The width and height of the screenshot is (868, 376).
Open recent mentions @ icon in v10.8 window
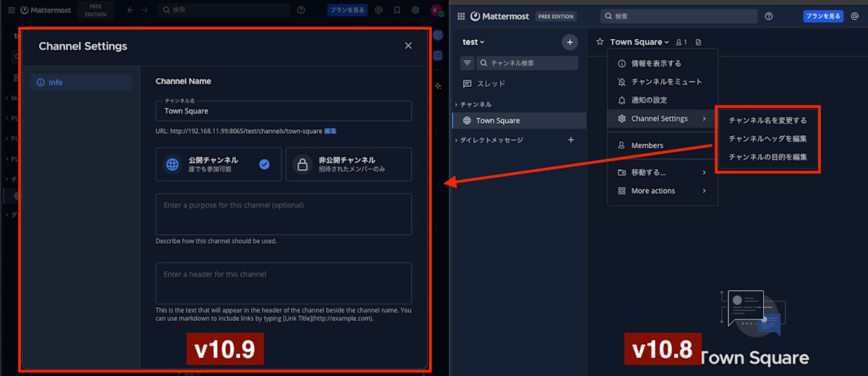(855, 16)
